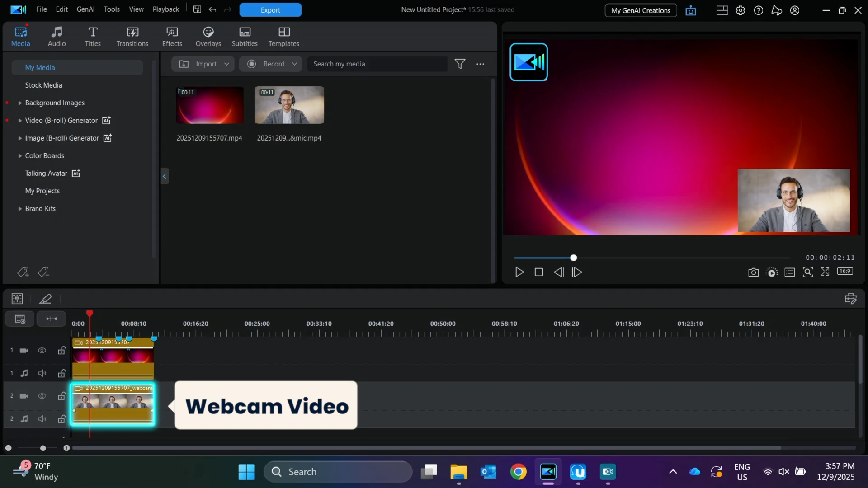Open the workspace layout icon

click(722, 10)
